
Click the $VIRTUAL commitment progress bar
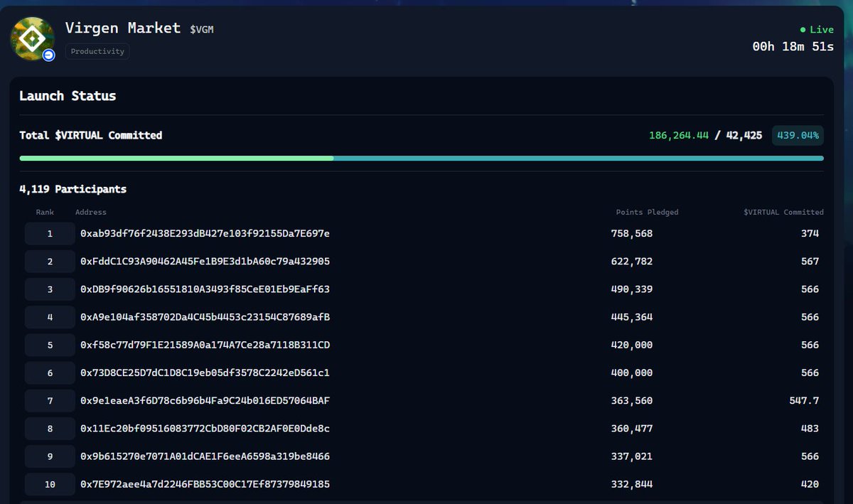pos(422,158)
